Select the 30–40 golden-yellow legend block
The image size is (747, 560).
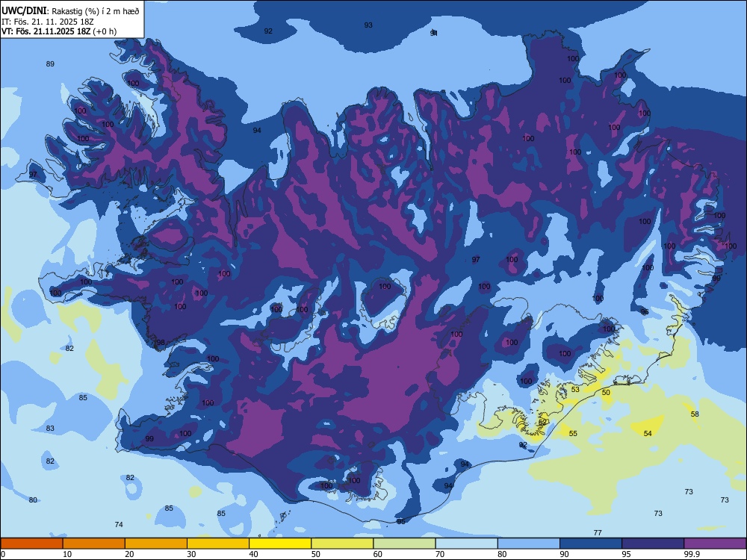[x=218, y=544]
